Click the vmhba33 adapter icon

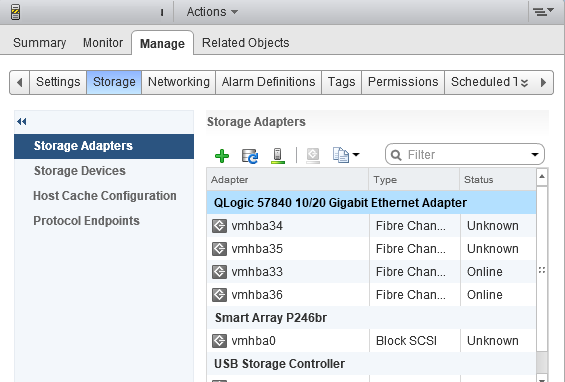click(219, 272)
